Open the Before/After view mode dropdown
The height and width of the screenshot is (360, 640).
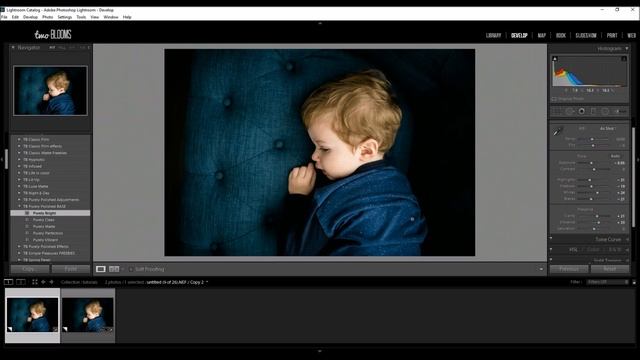(123, 269)
